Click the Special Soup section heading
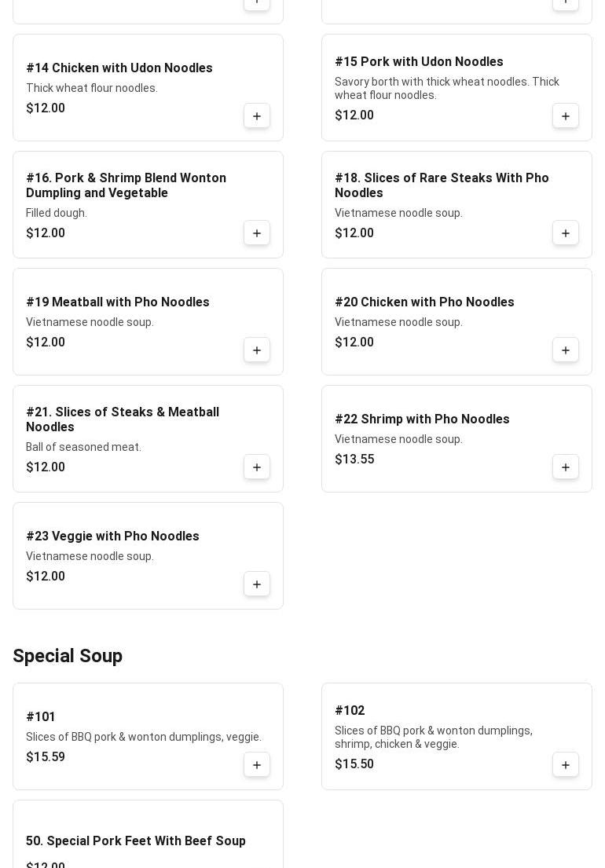 (x=68, y=656)
